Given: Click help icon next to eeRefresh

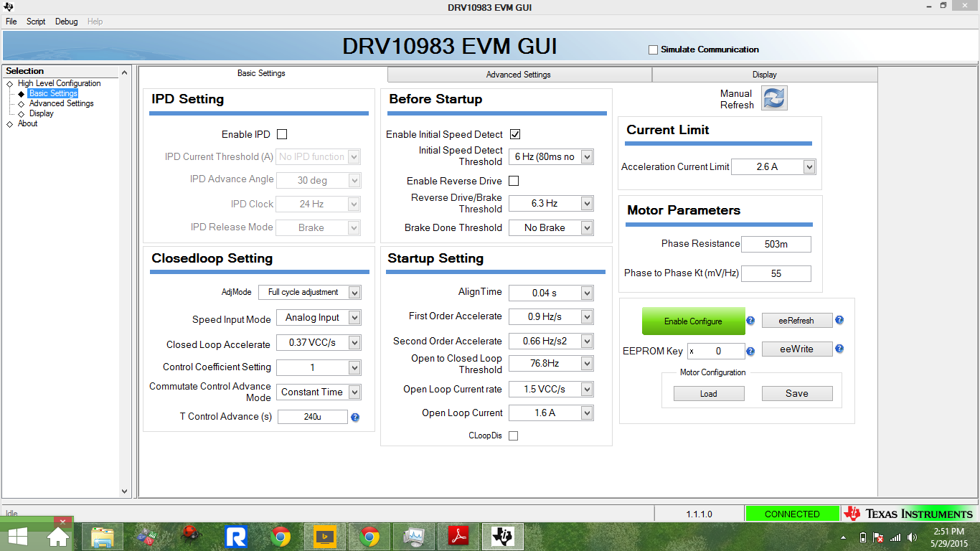Looking at the screenshot, I should pyautogui.click(x=839, y=320).
